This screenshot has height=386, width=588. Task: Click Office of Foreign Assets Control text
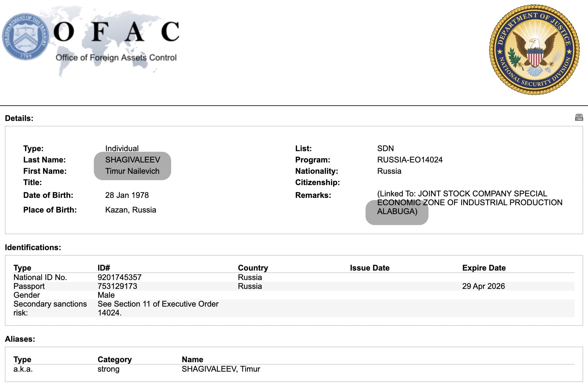click(116, 57)
